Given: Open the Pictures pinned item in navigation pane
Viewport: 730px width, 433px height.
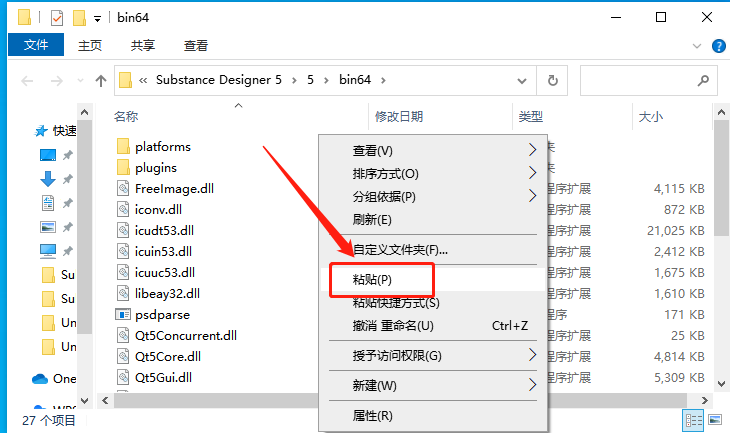Looking at the screenshot, I should point(48,227).
